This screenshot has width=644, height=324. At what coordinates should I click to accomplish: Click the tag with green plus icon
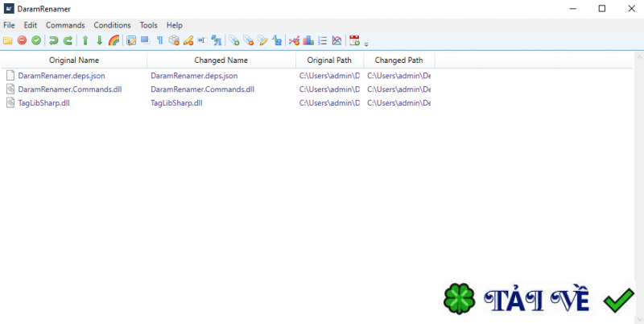coord(234,40)
